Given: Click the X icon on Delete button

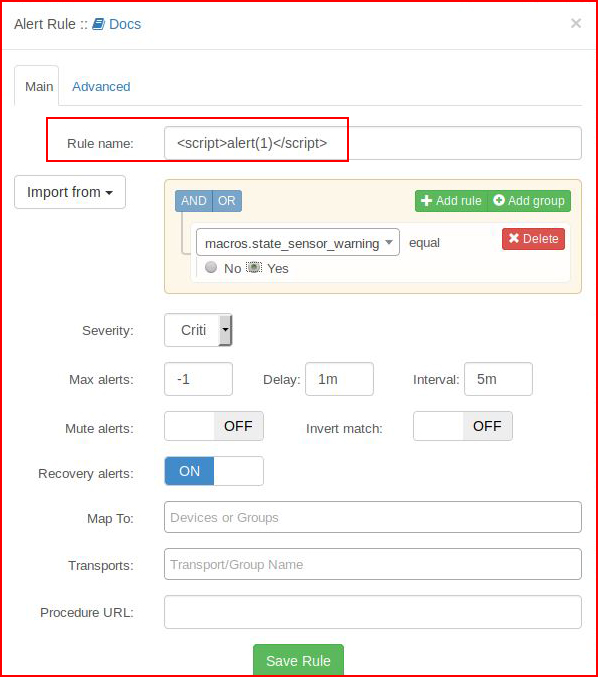Looking at the screenshot, I should [513, 238].
